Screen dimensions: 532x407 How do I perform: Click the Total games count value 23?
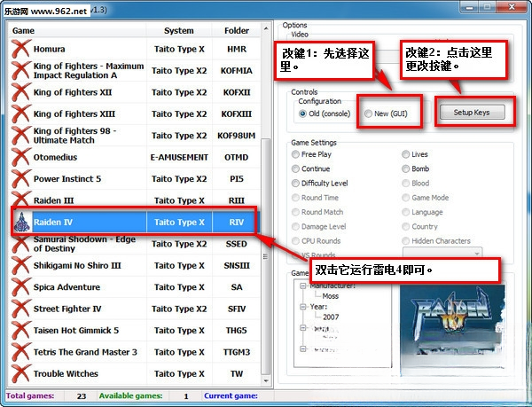tap(82, 396)
